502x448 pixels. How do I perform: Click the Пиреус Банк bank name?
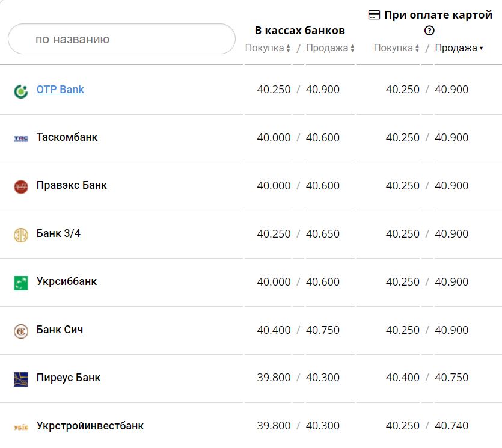pyautogui.click(x=69, y=378)
